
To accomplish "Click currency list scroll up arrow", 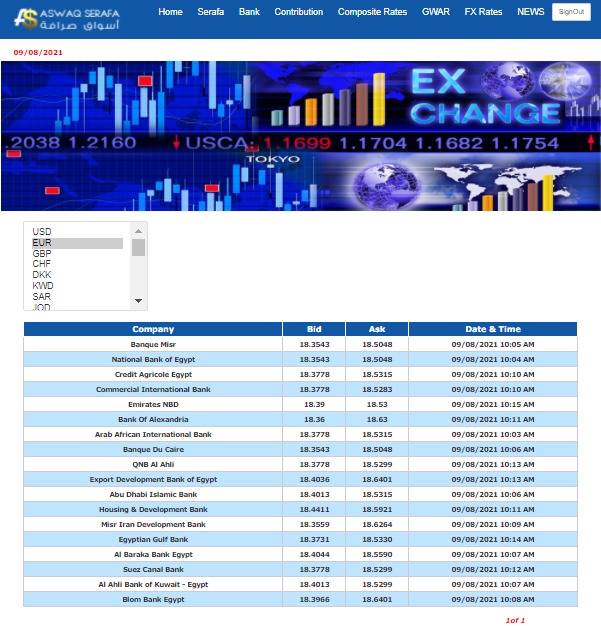I will (139, 231).
